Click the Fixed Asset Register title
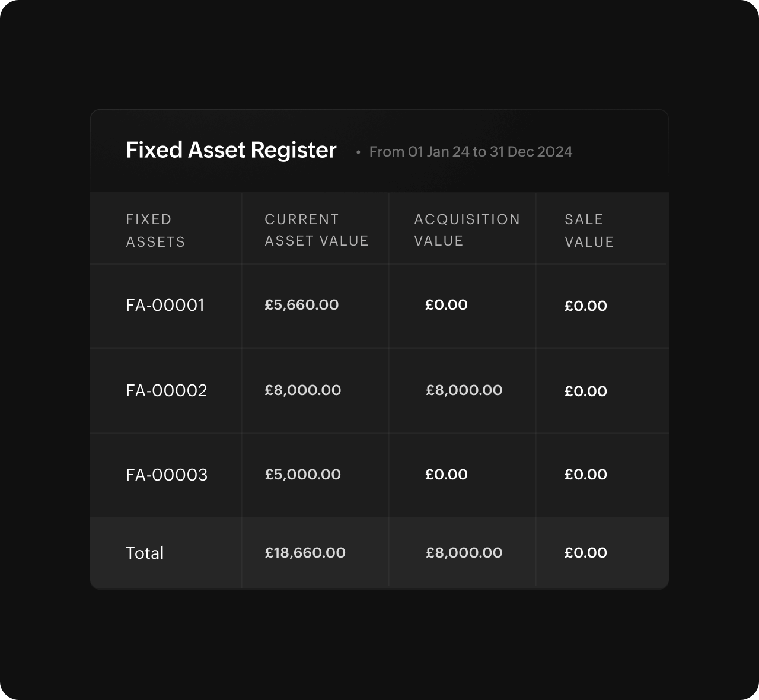 pyautogui.click(x=231, y=150)
